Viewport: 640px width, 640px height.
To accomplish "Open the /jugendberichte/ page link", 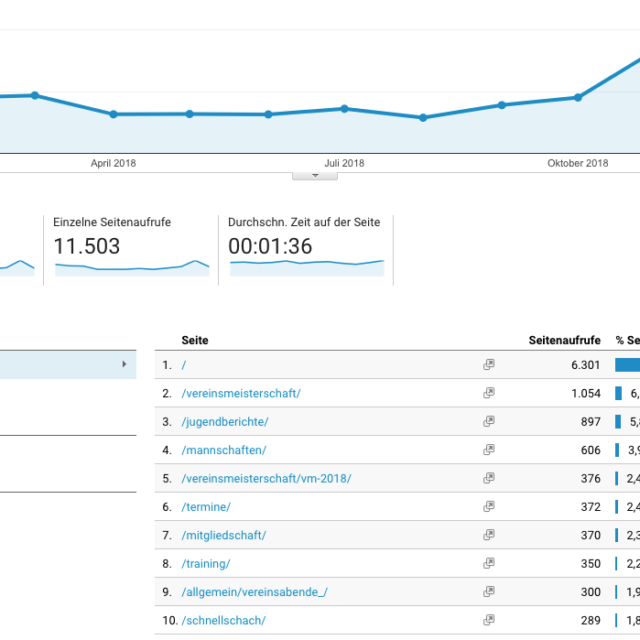I will pyautogui.click(x=225, y=422).
